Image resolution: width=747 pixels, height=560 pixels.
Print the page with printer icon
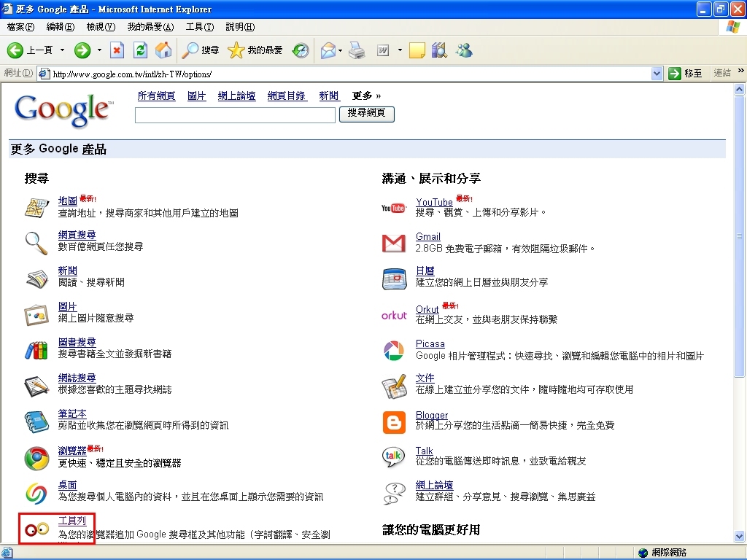tap(357, 50)
